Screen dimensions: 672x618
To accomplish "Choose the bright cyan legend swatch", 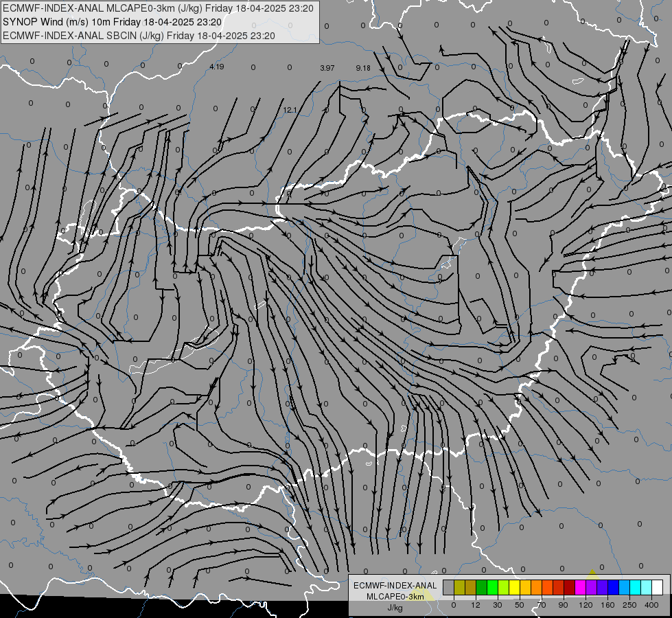I will tap(635, 588).
